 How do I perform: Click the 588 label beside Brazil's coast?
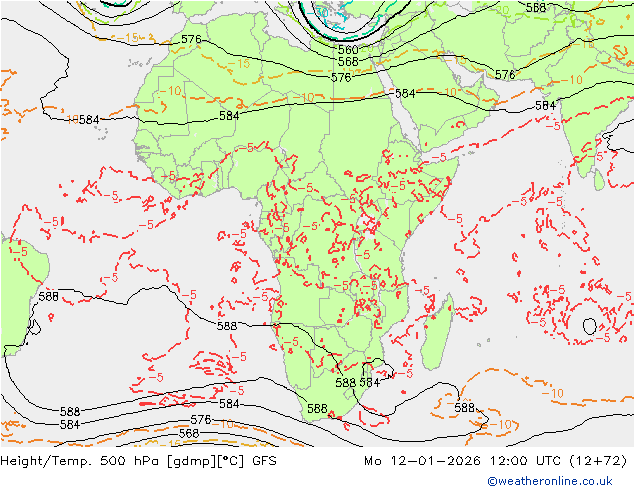coord(49,297)
